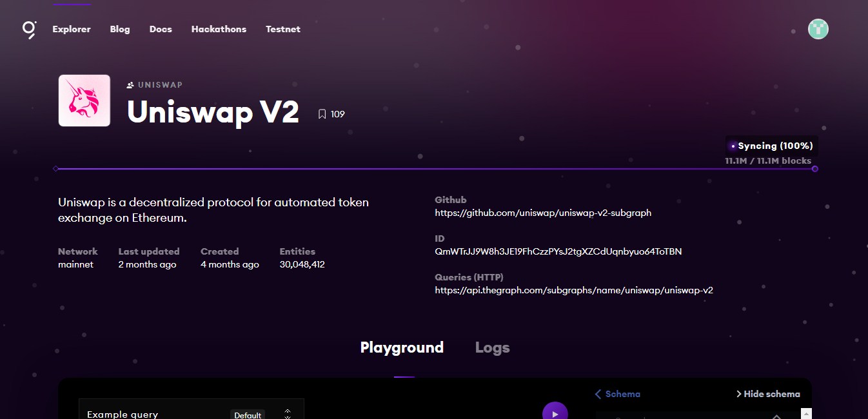Viewport: 868px width, 419px height.
Task: Click the Uniswap V2 title
Action: tap(213, 112)
